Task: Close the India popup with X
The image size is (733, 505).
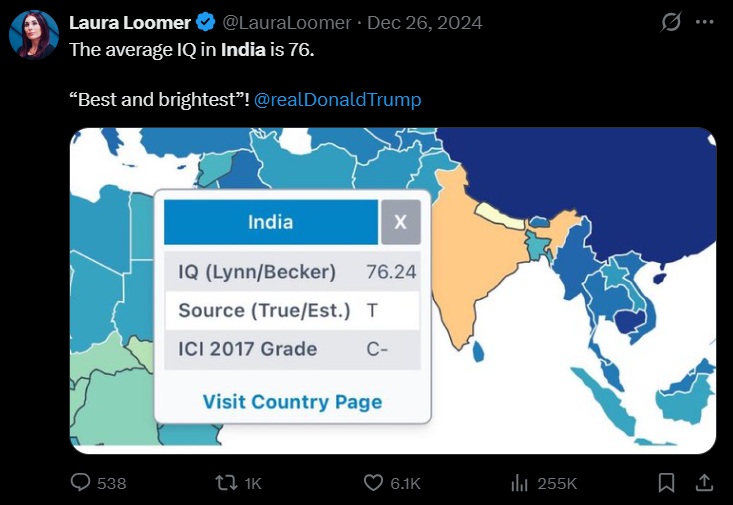Action: [400, 222]
